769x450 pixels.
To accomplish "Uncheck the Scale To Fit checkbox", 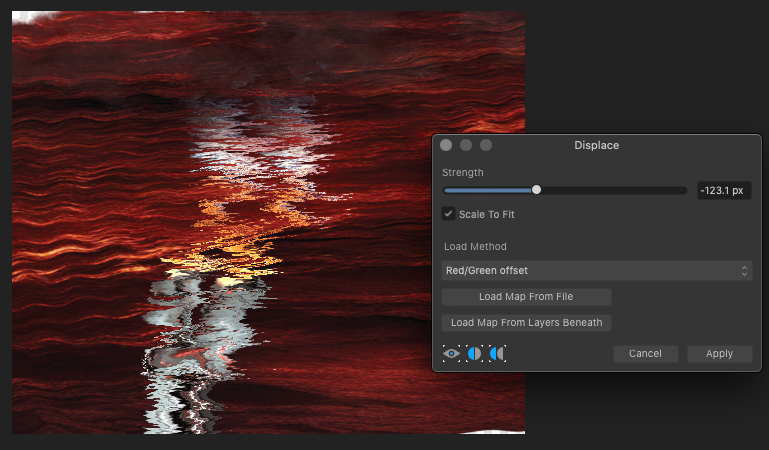I will pyautogui.click(x=448, y=214).
